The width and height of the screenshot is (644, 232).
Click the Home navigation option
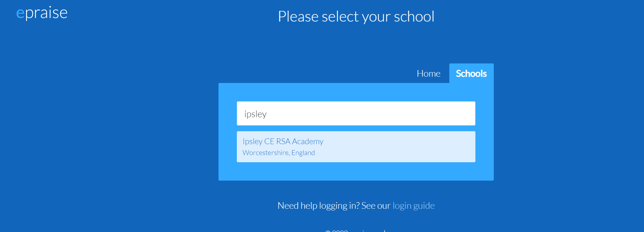(428, 74)
